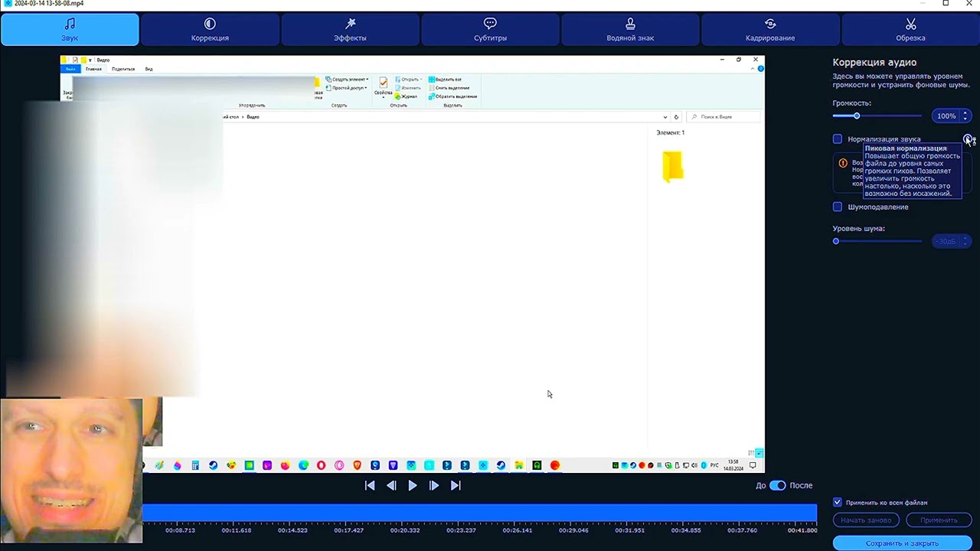Click the Brave icon on the recorded taskbar
980x551 pixels.
coord(357,465)
